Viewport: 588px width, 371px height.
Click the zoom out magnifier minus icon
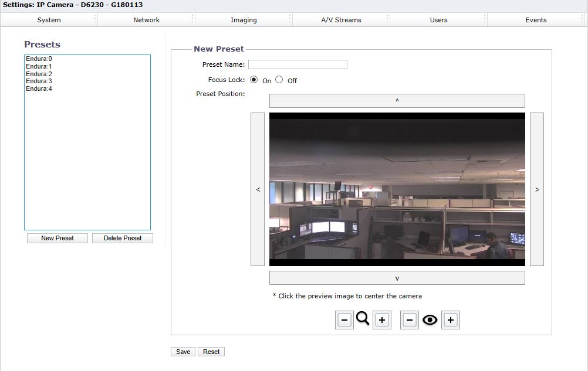point(344,319)
